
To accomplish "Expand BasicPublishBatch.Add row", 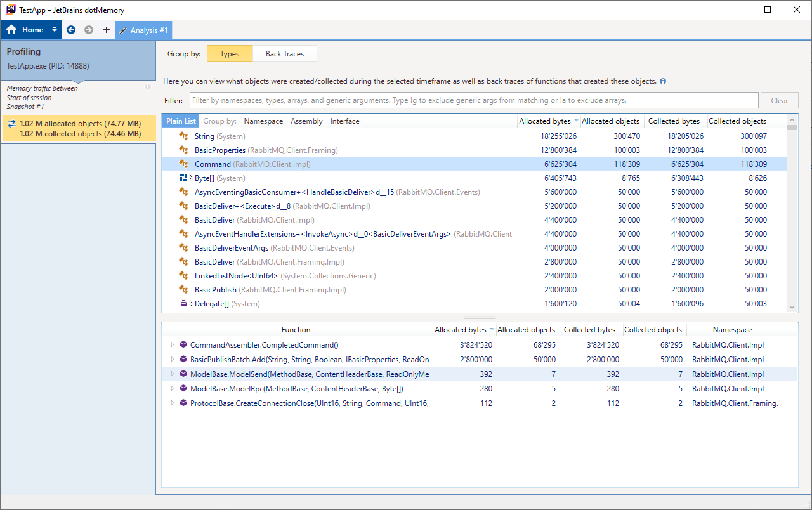I will tap(172, 360).
